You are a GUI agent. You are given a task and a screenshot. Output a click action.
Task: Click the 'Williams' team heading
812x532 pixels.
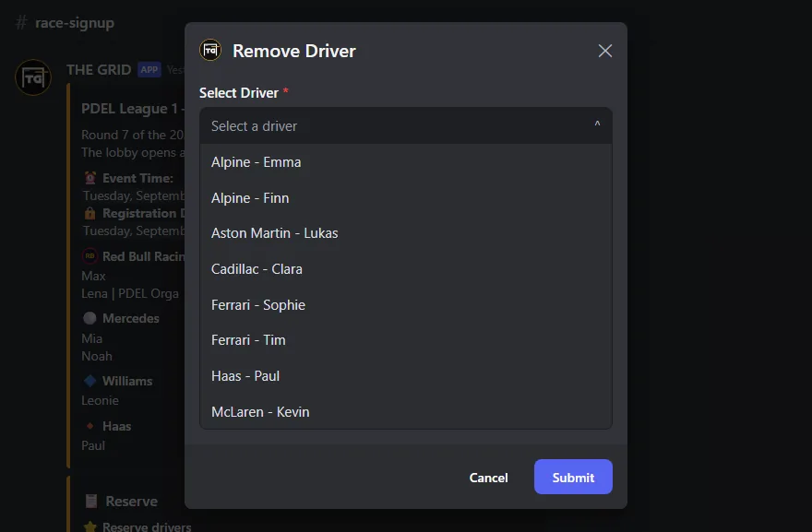pos(127,381)
